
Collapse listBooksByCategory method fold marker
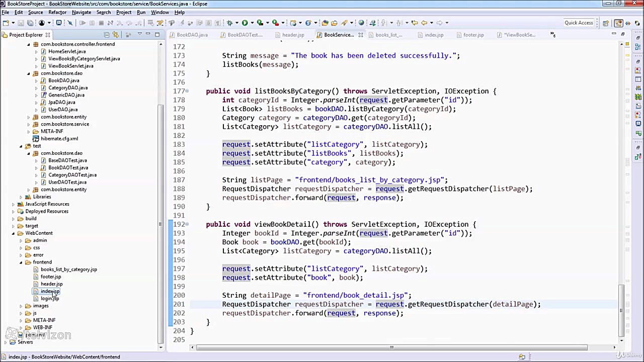(x=187, y=91)
